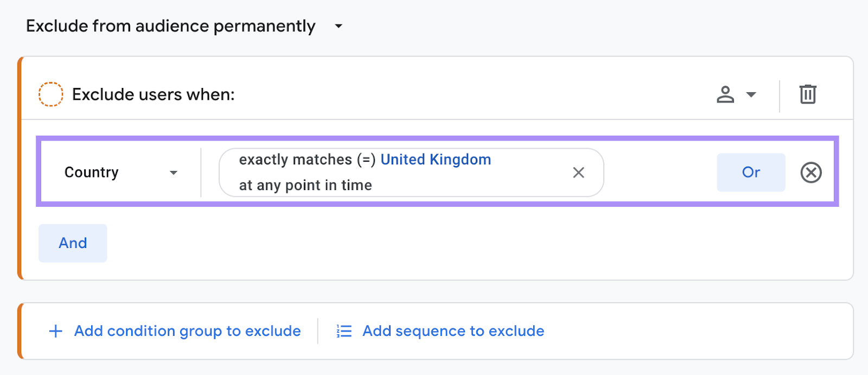Click the dashed orange circle exclusion icon
This screenshot has width=868, height=375.
point(50,93)
